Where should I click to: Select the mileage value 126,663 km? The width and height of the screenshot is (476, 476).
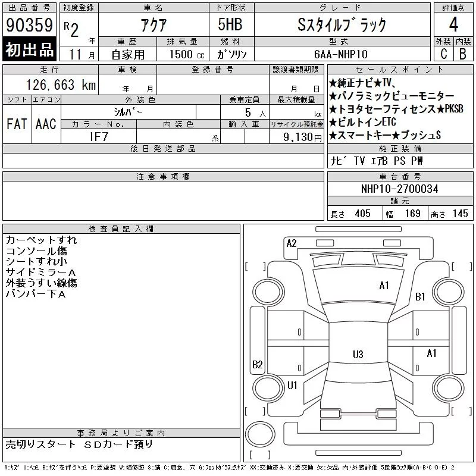(59, 84)
